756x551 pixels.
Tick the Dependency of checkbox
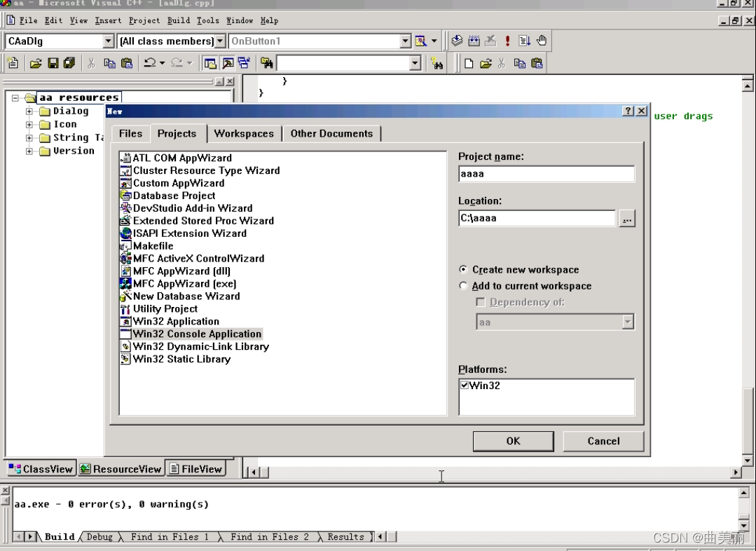pyautogui.click(x=480, y=302)
